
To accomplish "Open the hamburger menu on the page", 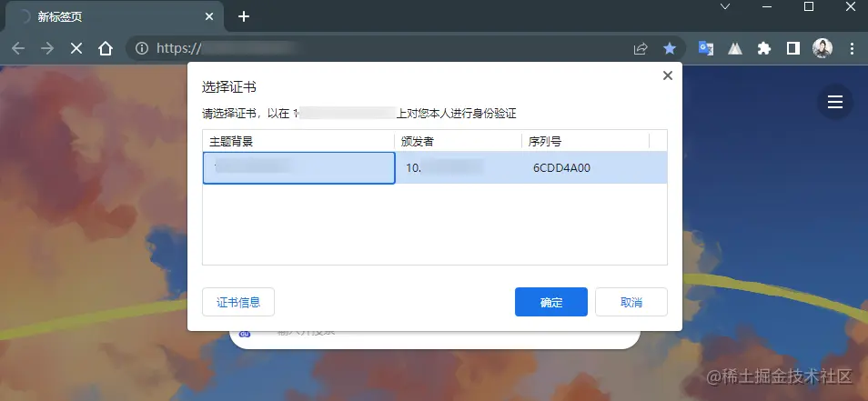I will pos(835,102).
